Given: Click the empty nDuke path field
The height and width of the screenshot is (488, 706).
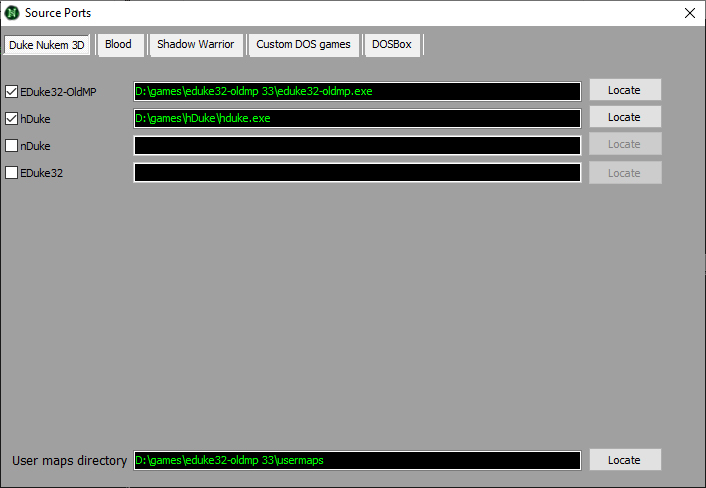Looking at the screenshot, I should pyautogui.click(x=358, y=145).
